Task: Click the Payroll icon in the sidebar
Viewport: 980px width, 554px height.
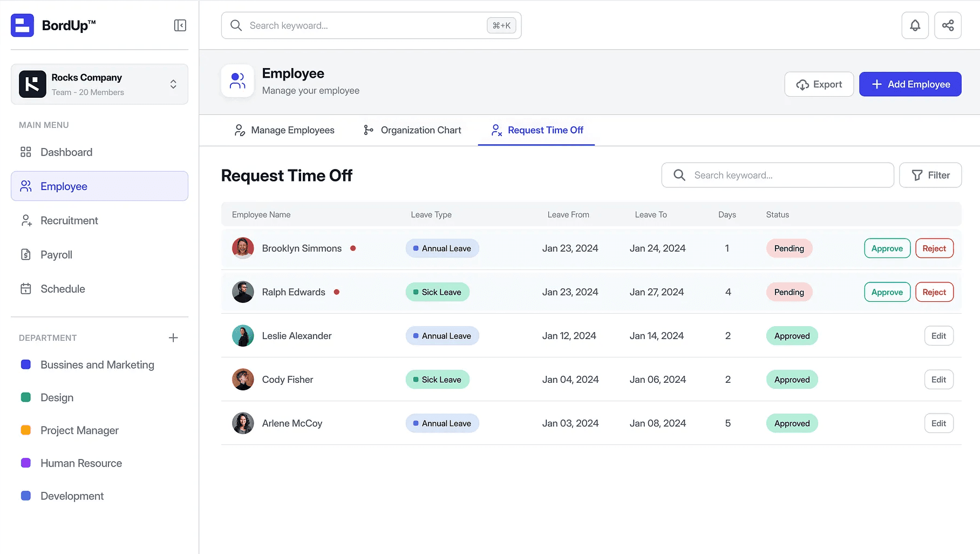Action: click(25, 254)
